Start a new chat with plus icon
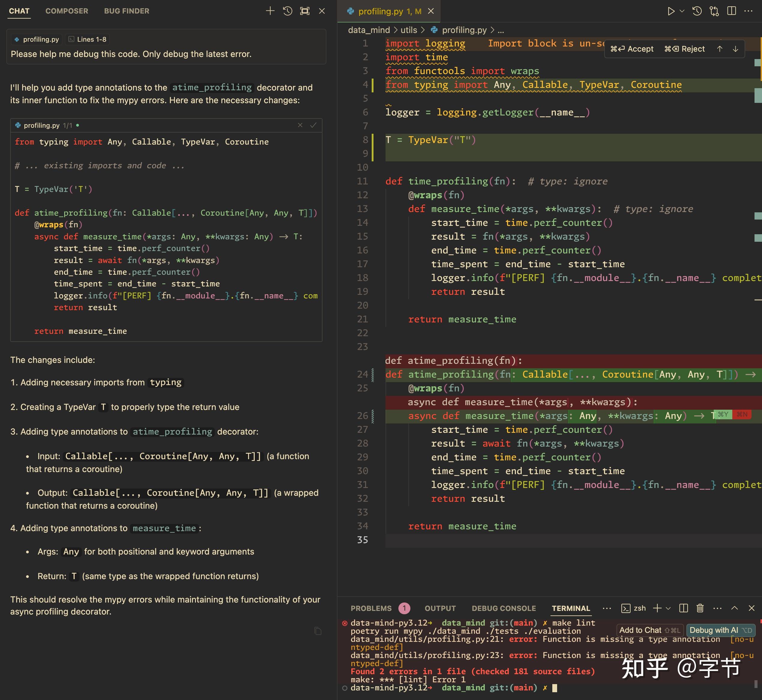This screenshot has height=700, width=762. point(270,11)
